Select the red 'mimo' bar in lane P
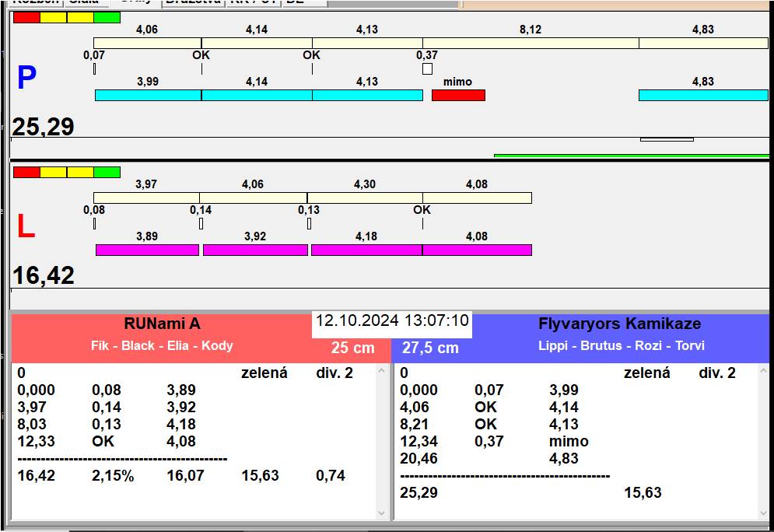The width and height of the screenshot is (774, 532). click(458, 95)
